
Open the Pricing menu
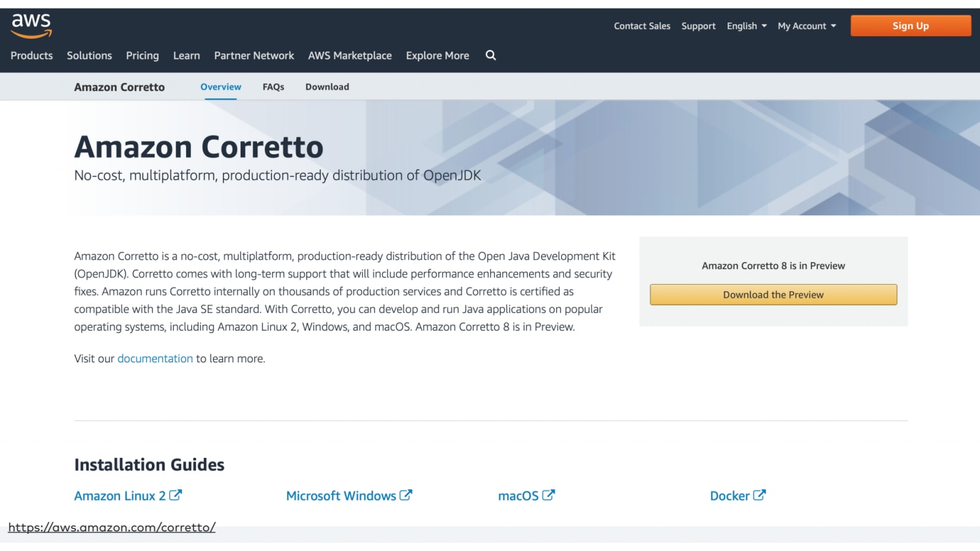click(142, 56)
